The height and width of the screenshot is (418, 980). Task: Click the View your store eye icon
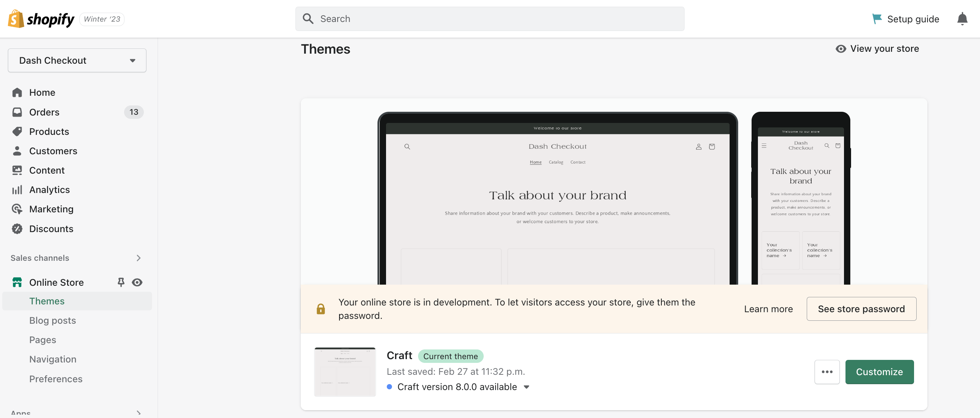coord(840,49)
